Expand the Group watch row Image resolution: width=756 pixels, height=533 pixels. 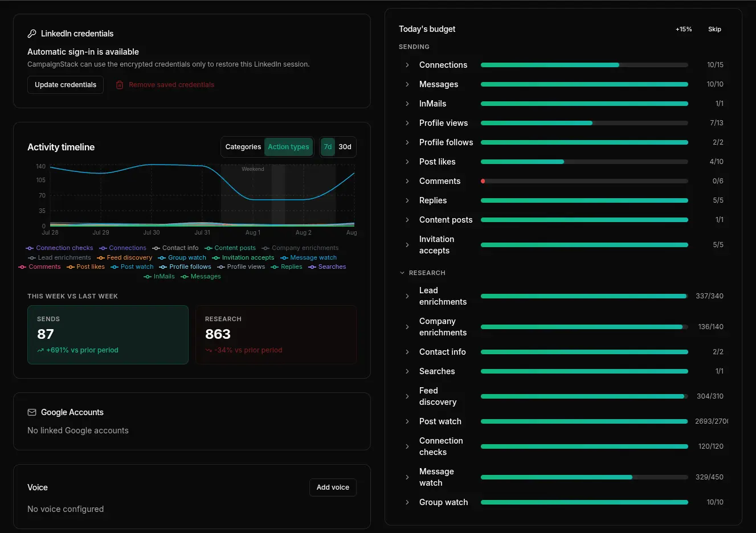pos(407,502)
